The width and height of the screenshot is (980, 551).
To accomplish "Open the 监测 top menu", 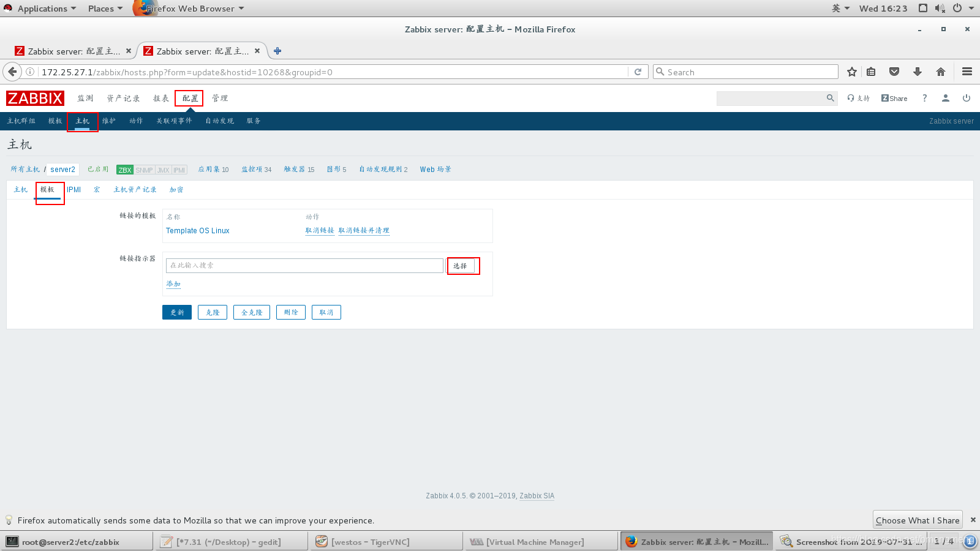I will pyautogui.click(x=85, y=98).
